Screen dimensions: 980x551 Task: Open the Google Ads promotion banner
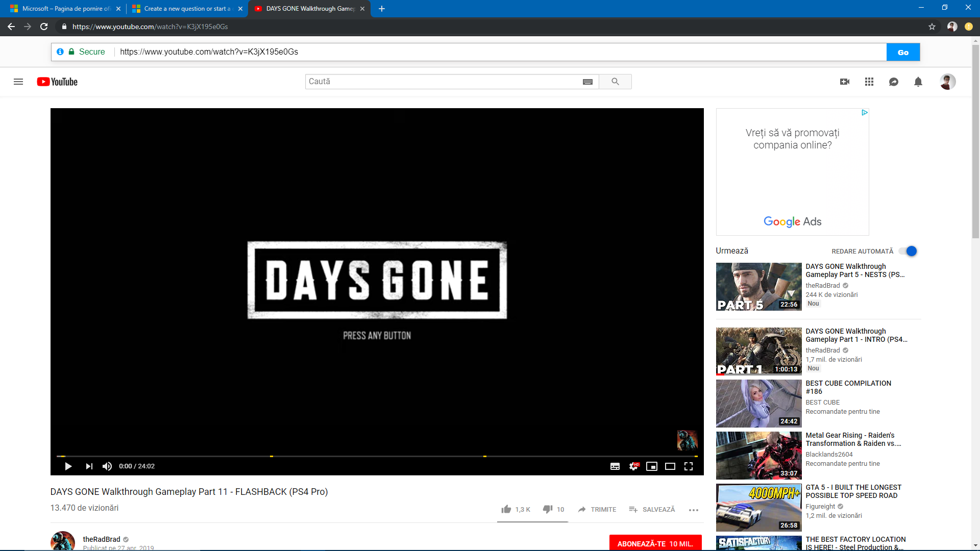coord(792,172)
